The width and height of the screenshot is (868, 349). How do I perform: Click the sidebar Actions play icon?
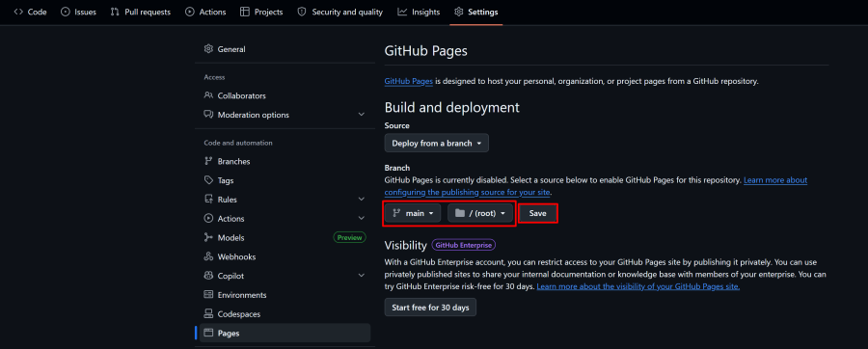(x=208, y=219)
